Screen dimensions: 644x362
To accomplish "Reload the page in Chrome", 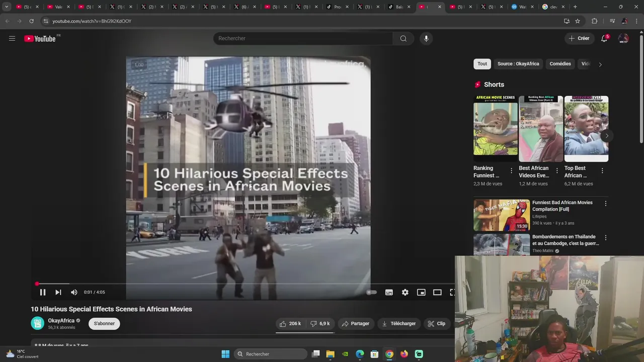I will (31, 21).
